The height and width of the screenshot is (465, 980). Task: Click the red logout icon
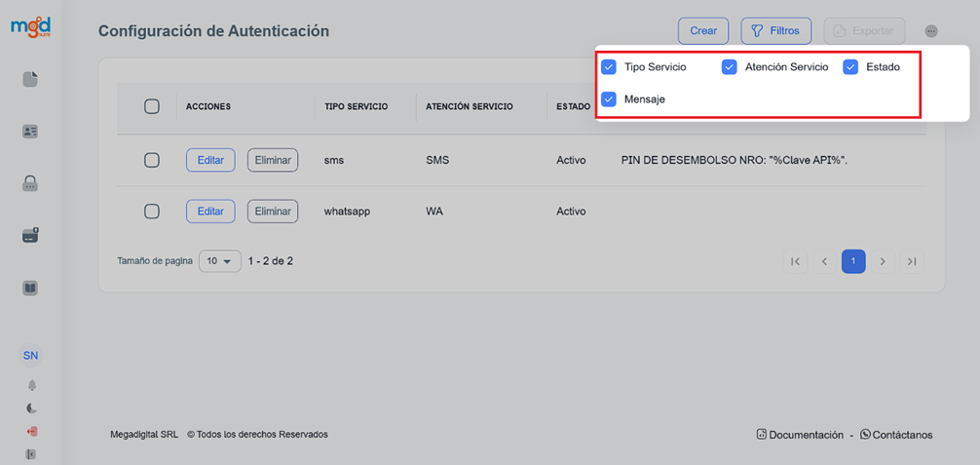tap(31, 432)
